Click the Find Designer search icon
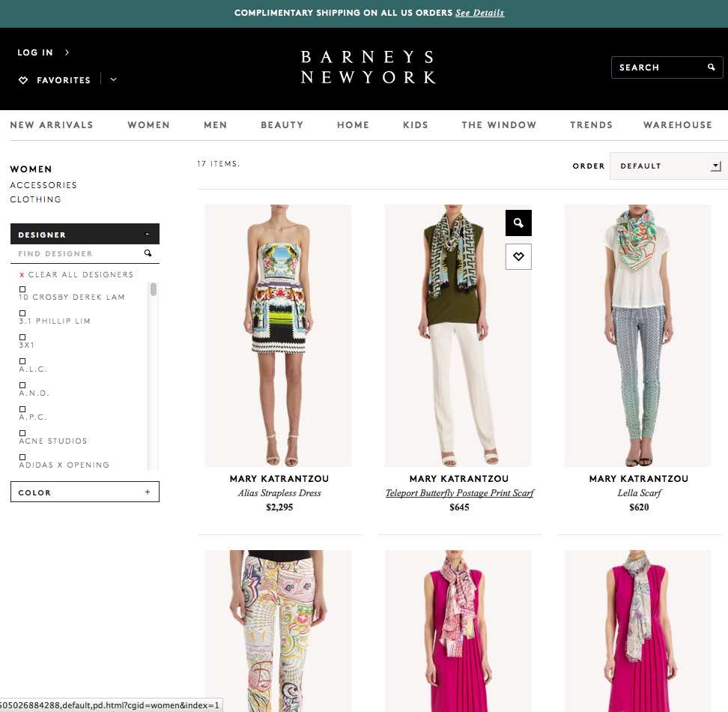The width and height of the screenshot is (728, 712). point(148,253)
